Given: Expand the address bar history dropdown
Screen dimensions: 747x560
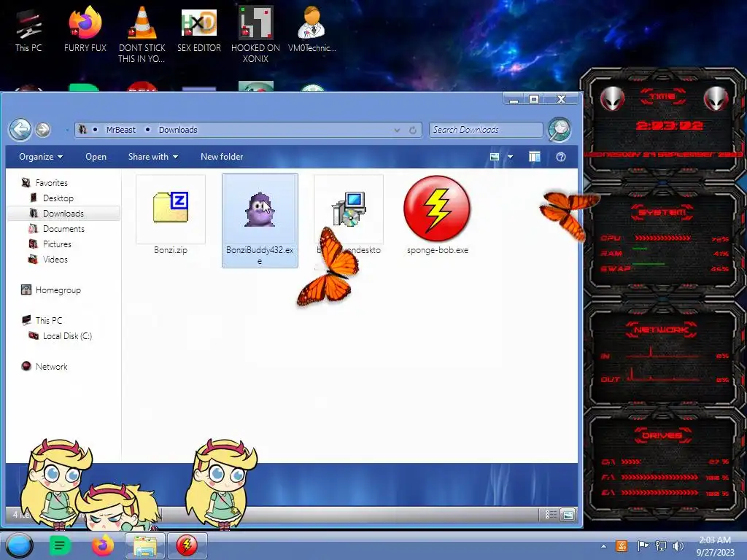Looking at the screenshot, I should point(397,130).
